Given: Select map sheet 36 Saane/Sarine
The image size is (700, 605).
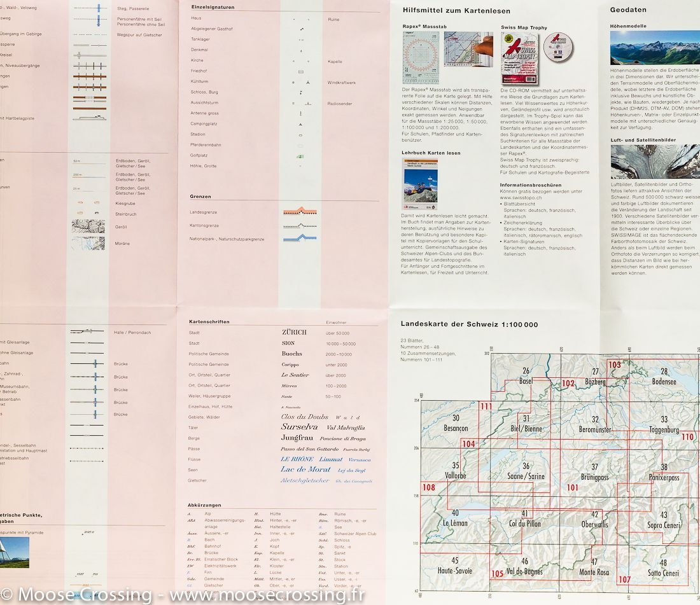Looking at the screenshot, I should tap(526, 471).
